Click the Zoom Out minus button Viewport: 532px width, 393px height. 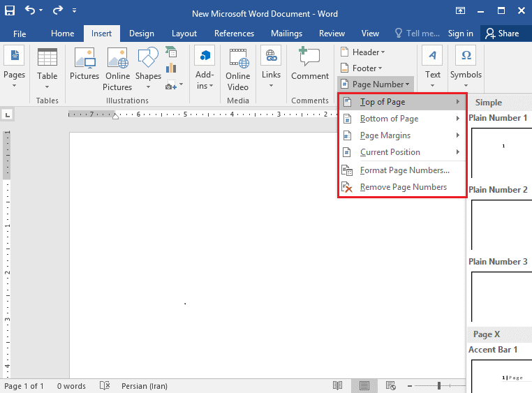coord(410,386)
